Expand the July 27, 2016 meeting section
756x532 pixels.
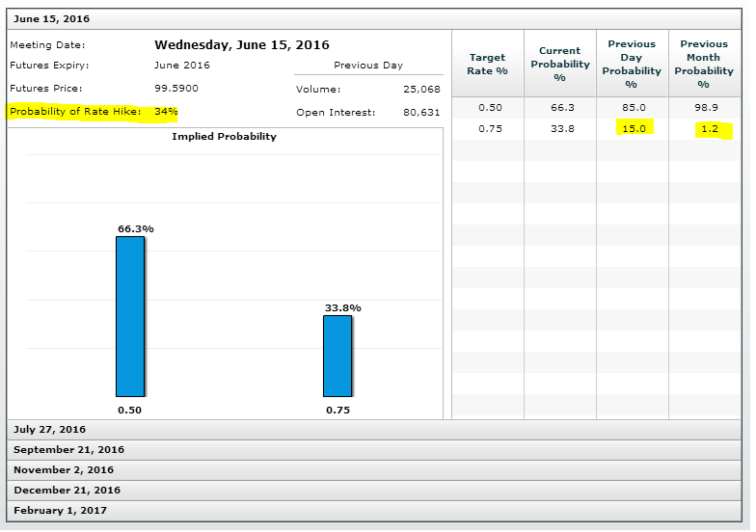pos(49,430)
